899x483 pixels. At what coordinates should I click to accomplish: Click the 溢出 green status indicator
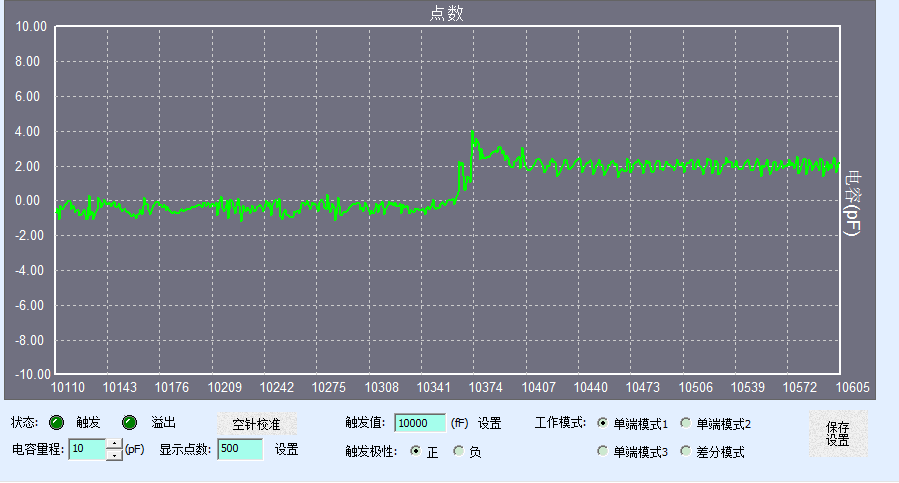click(130, 422)
